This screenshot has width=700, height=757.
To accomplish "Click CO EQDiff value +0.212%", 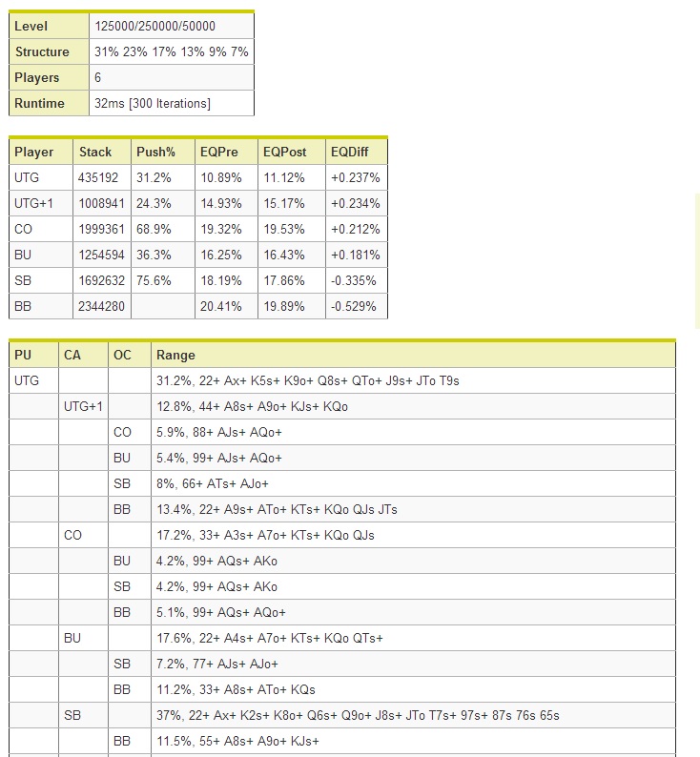I will pos(356,229).
